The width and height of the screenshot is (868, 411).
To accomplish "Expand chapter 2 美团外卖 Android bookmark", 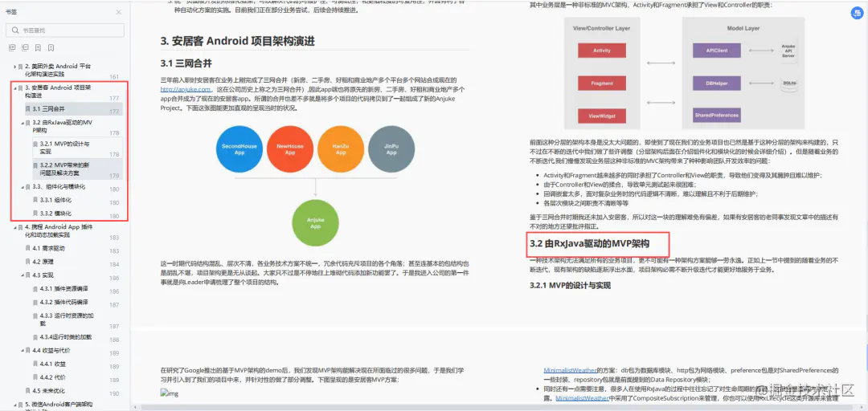I will click(x=15, y=67).
